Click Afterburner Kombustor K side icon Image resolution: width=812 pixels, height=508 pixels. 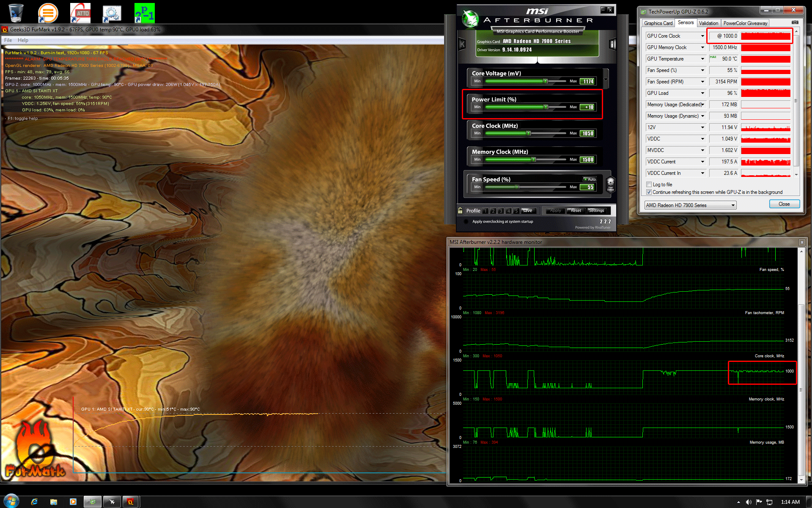pos(462,44)
